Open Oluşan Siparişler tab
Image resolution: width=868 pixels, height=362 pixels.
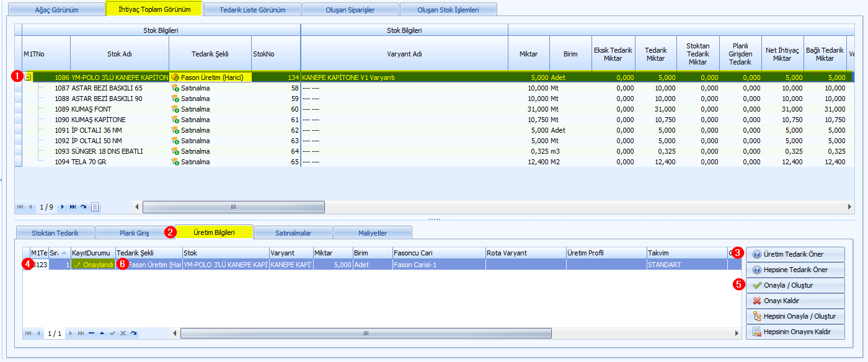click(x=350, y=10)
